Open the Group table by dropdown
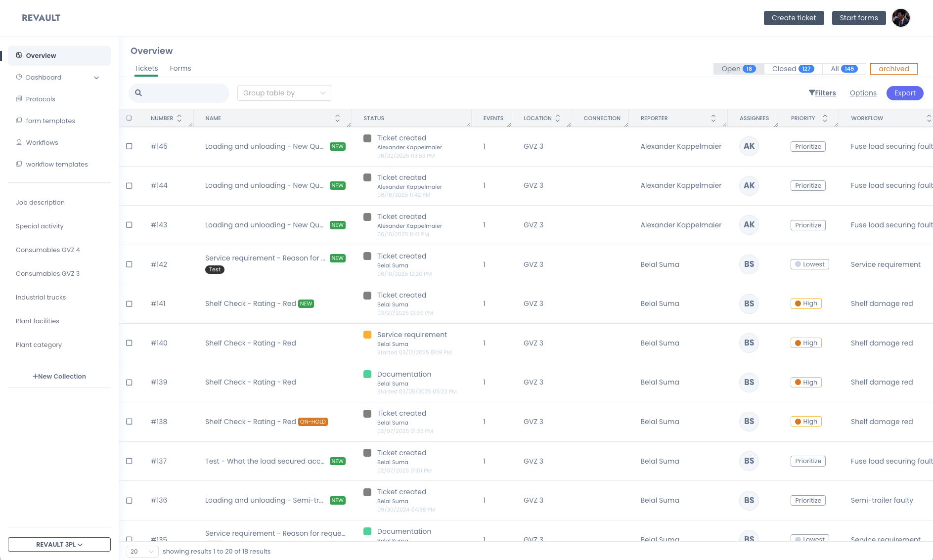 pos(284,93)
